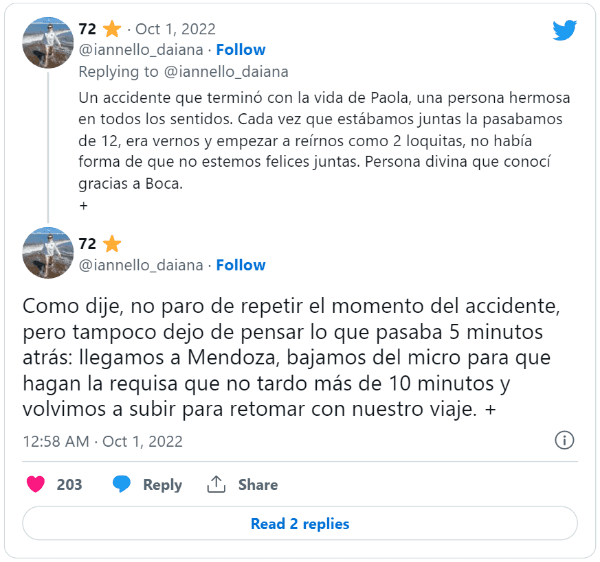The width and height of the screenshot is (600, 562).
Task: Open the second tweet's profile avatar
Action: (48, 253)
